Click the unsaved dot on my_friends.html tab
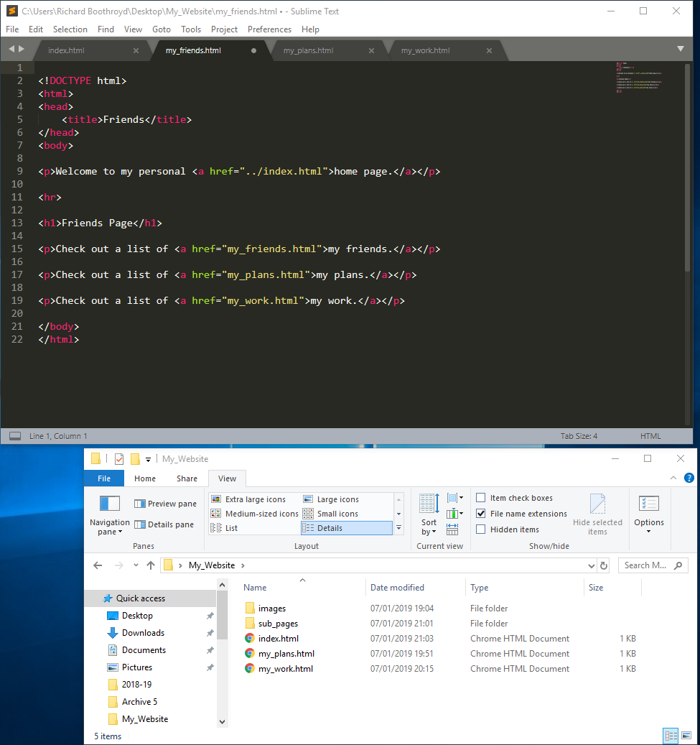The width and height of the screenshot is (700, 745). point(253,50)
